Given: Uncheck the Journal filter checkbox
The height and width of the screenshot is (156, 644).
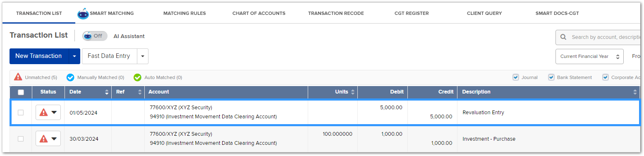Looking at the screenshot, I should pos(516,77).
